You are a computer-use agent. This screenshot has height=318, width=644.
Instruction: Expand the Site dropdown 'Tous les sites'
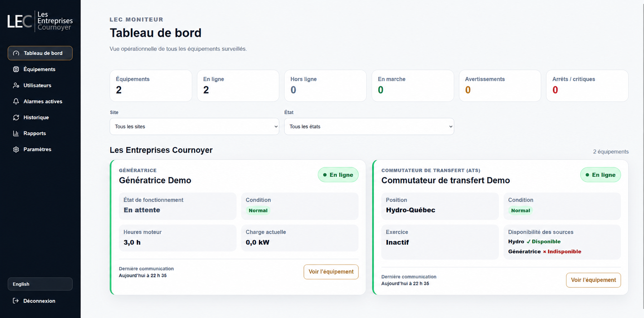194,127
